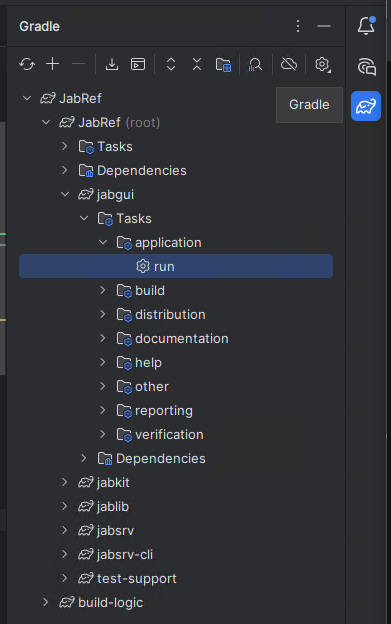Click the jabgui elephant module icon

(x=86, y=194)
